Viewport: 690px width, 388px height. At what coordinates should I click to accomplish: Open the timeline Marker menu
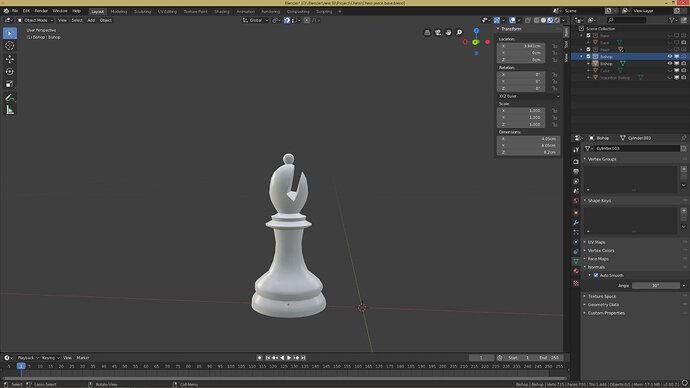coord(83,358)
